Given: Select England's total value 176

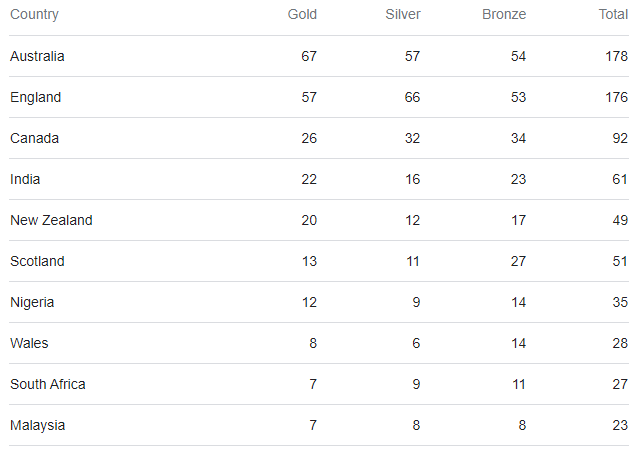Looking at the screenshot, I should coord(616,97).
